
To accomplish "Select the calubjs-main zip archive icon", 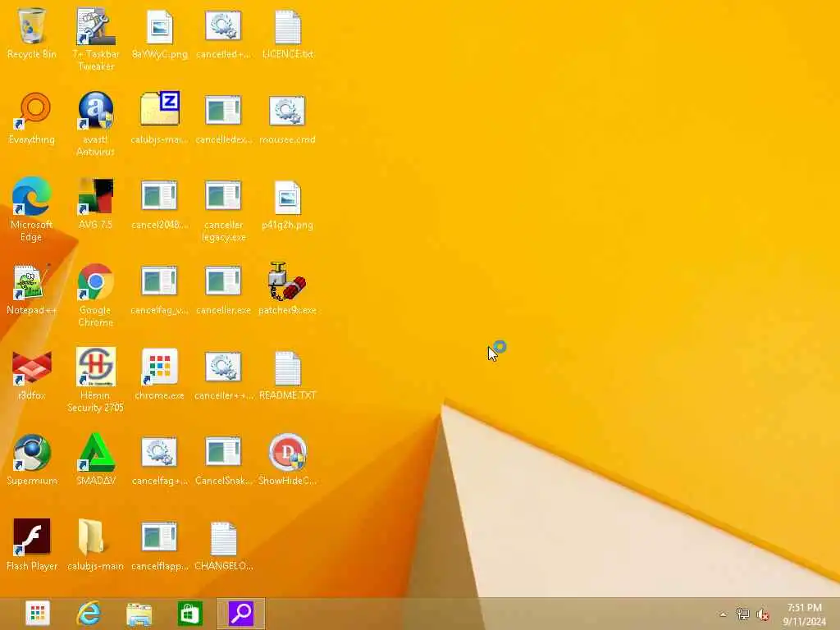I will click(x=160, y=110).
